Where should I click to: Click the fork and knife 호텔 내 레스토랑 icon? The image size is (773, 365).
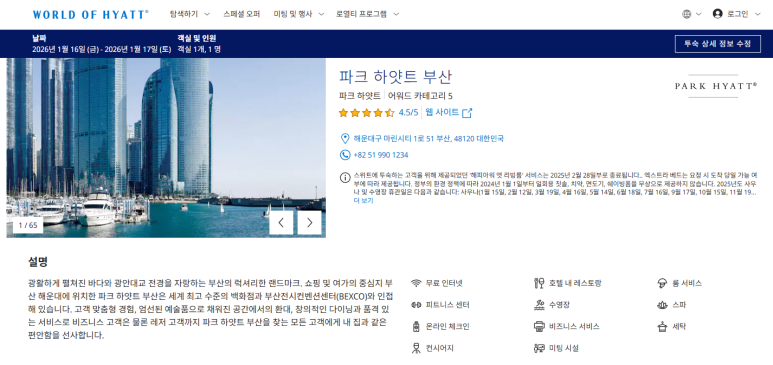coord(539,283)
